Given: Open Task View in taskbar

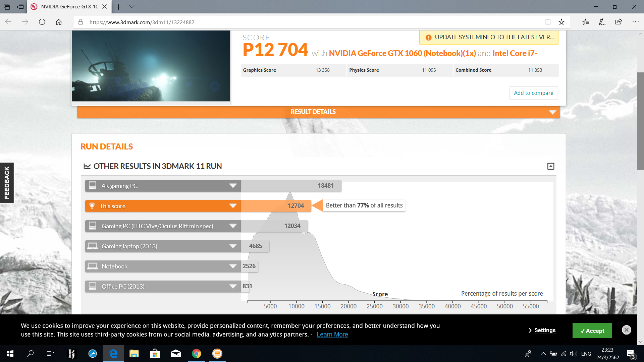Looking at the screenshot, I should [50, 354].
